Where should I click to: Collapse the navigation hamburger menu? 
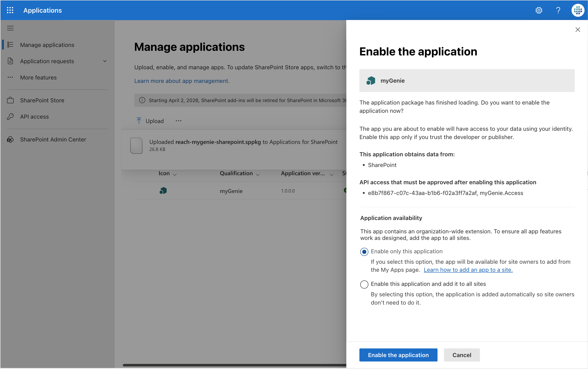[x=10, y=28]
